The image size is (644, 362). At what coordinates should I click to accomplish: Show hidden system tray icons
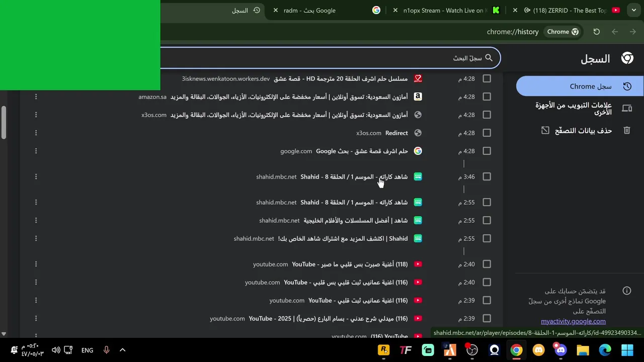coord(122,350)
